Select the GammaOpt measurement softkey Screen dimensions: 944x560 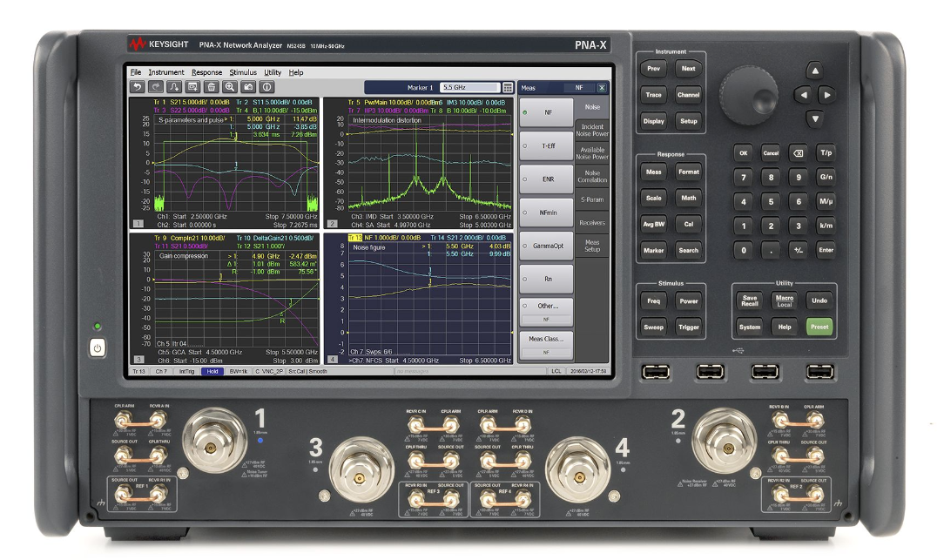(x=546, y=246)
